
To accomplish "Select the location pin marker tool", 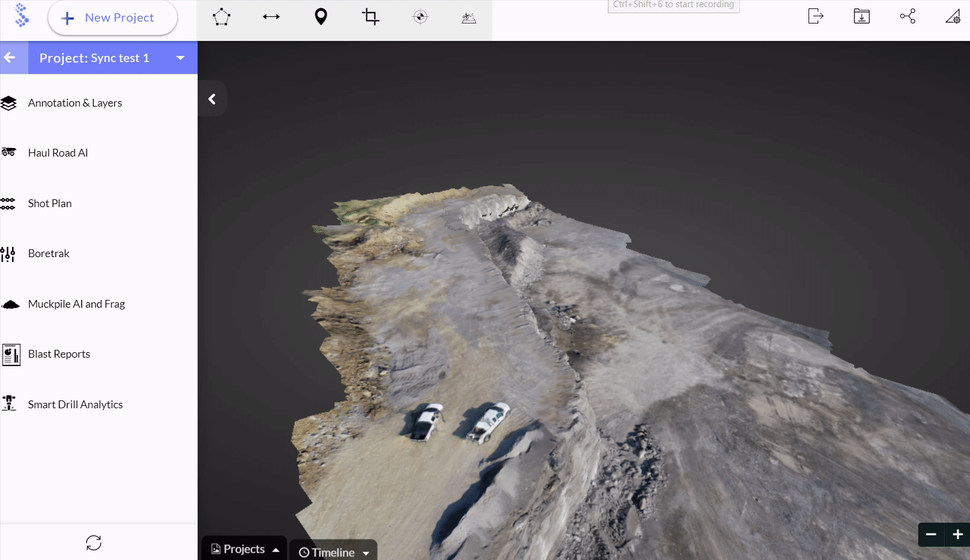I will pyautogui.click(x=321, y=17).
